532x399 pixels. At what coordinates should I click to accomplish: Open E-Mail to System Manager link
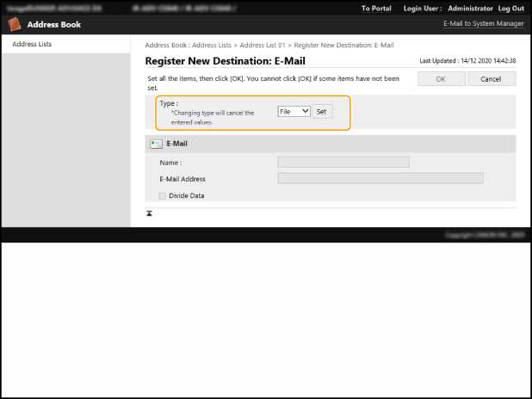tap(483, 24)
